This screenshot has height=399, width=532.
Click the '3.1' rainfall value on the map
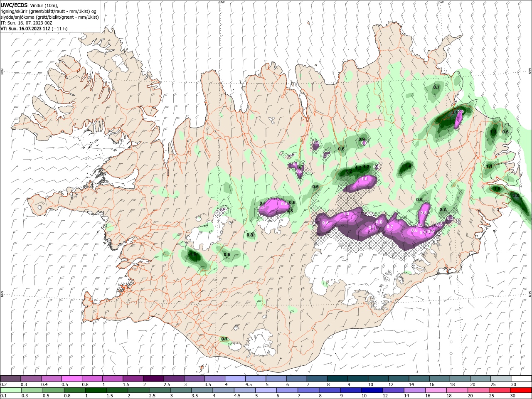[x=455, y=112]
